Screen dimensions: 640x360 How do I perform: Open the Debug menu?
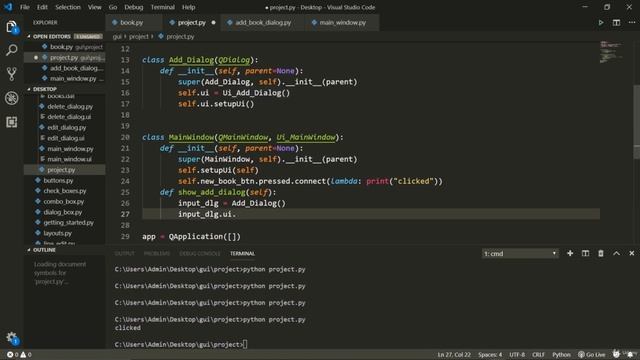pos(134,7)
